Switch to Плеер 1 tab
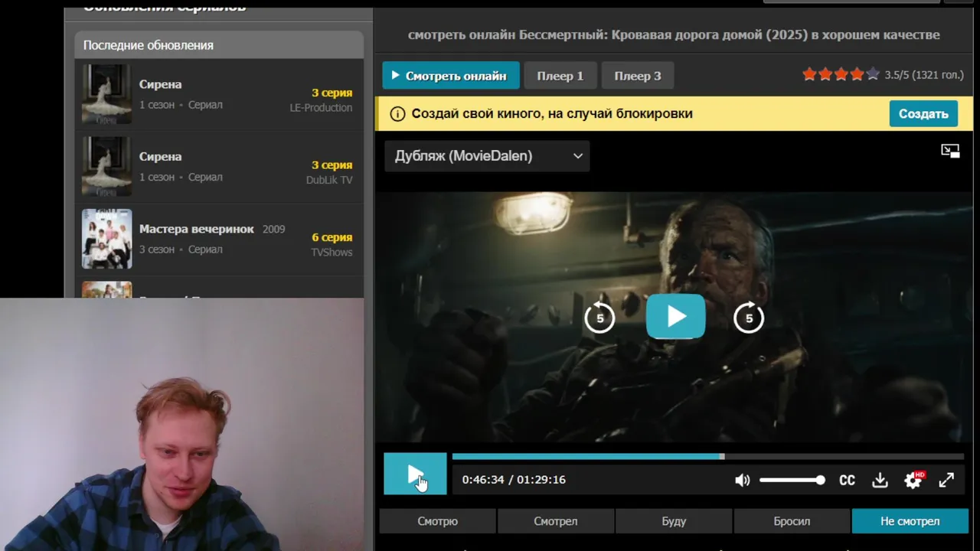980x551 pixels. tap(560, 76)
